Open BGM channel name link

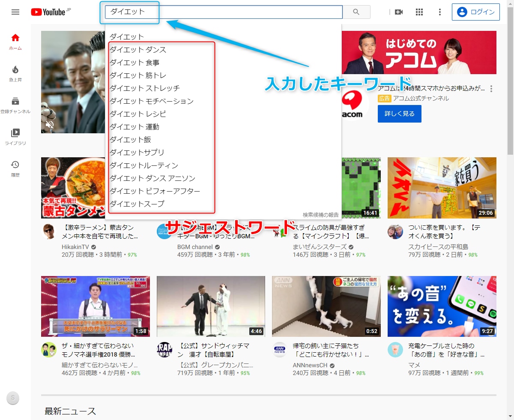(195, 247)
